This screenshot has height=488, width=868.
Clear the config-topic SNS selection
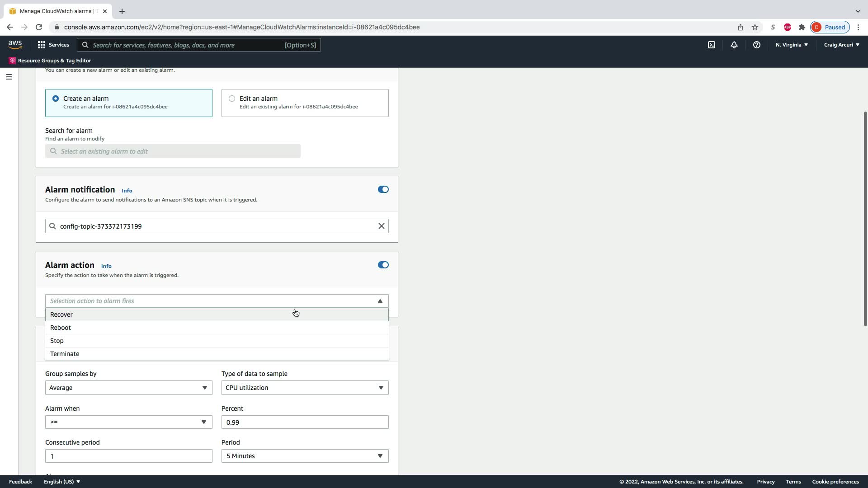(x=381, y=226)
